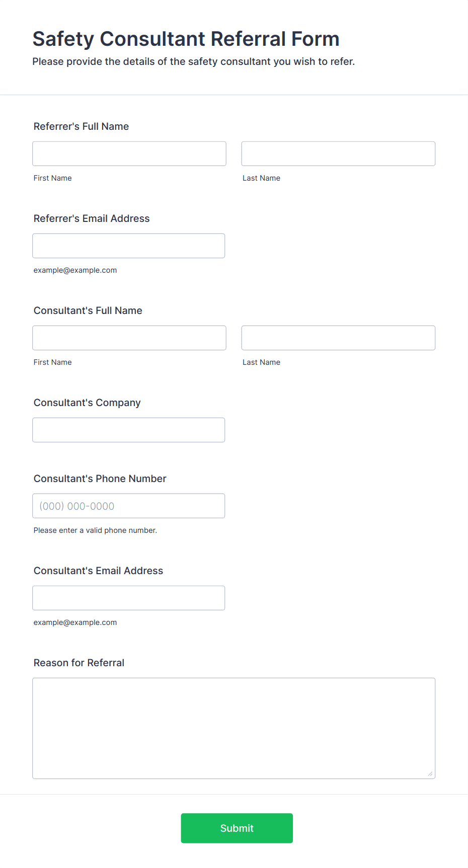Click the Consultant's Phone Number field

tap(129, 506)
